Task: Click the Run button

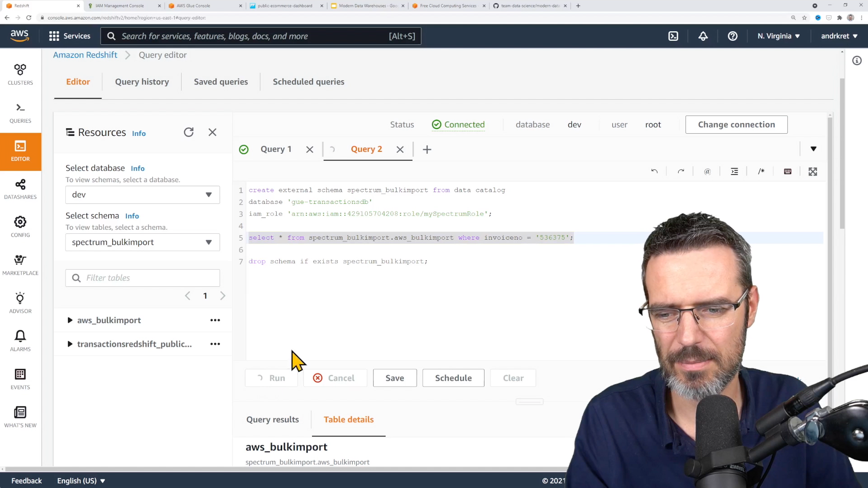Action: click(271, 378)
